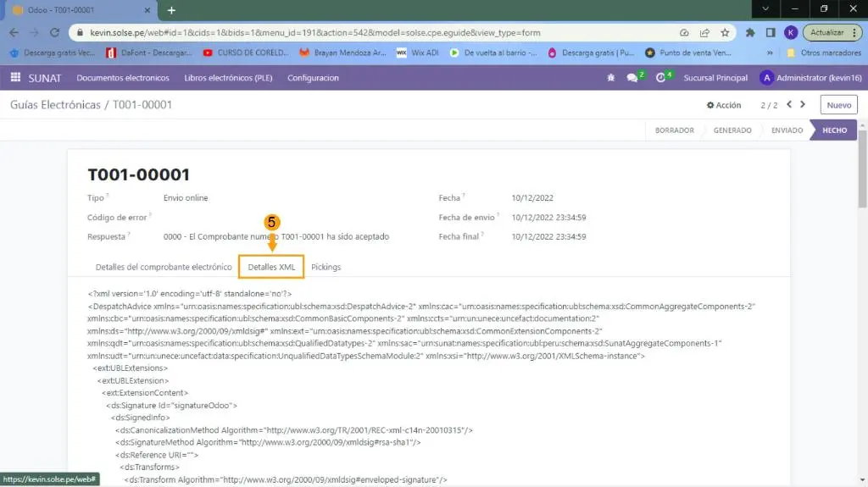Image resolution: width=868 pixels, height=487 pixels.
Task: Click the Nuevo button
Action: pos(838,105)
